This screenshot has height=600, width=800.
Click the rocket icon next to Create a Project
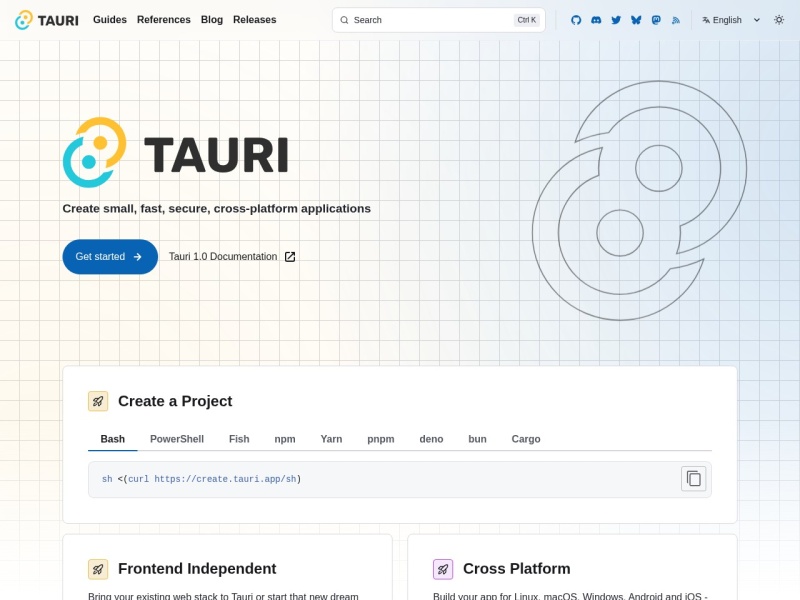[x=98, y=401]
